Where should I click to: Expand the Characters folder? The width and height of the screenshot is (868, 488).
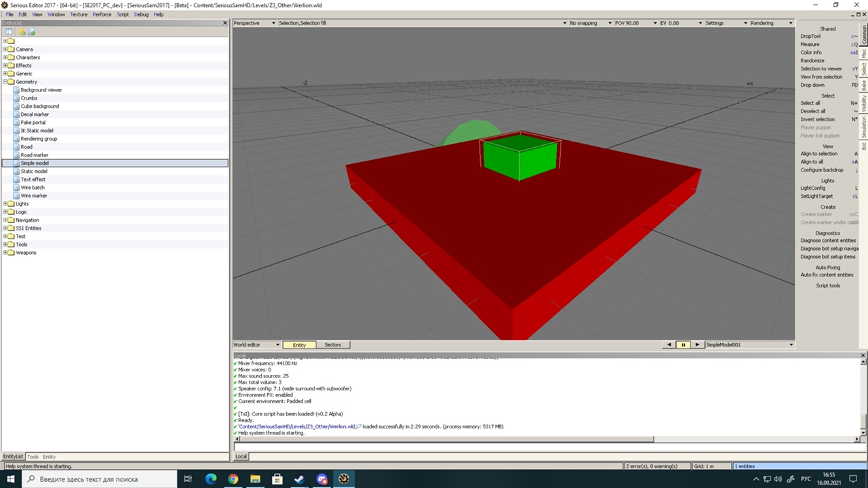coord(5,58)
